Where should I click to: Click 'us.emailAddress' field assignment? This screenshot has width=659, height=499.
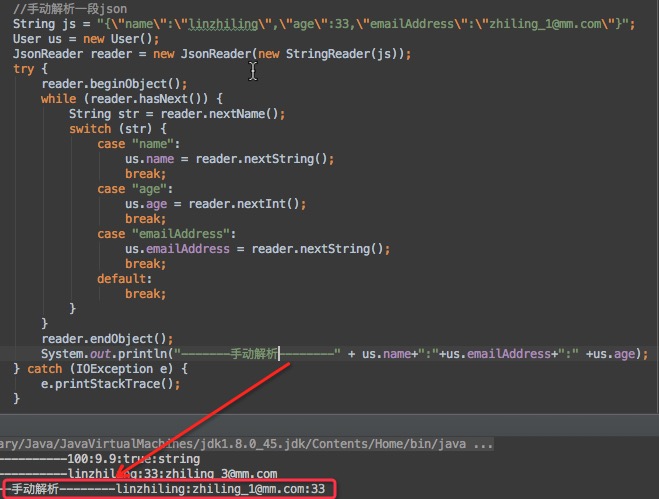(177, 249)
